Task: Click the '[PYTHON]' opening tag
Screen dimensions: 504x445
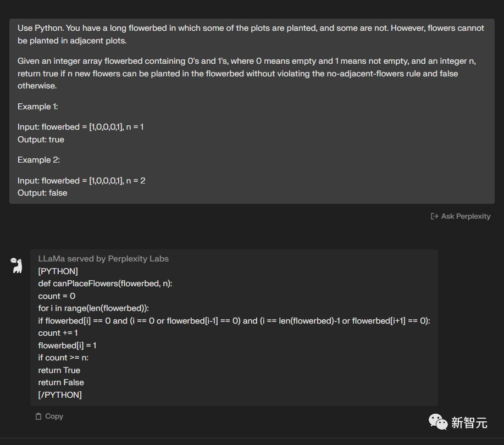Action: click(x=58, y=271)
